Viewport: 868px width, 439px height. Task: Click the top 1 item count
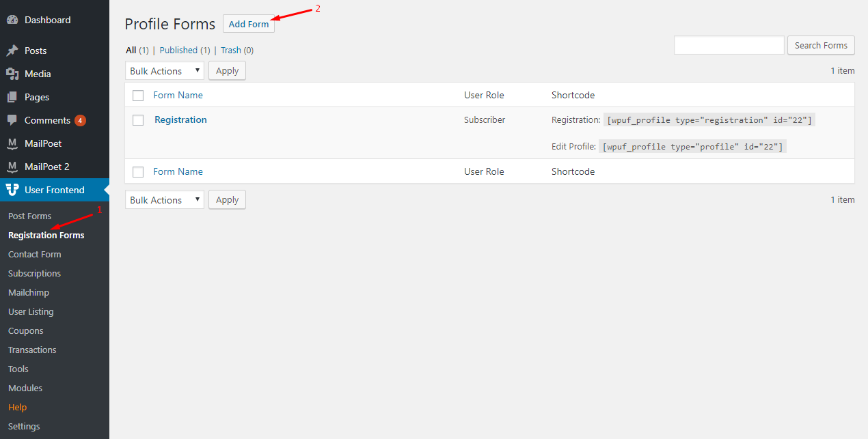[843, 70]
